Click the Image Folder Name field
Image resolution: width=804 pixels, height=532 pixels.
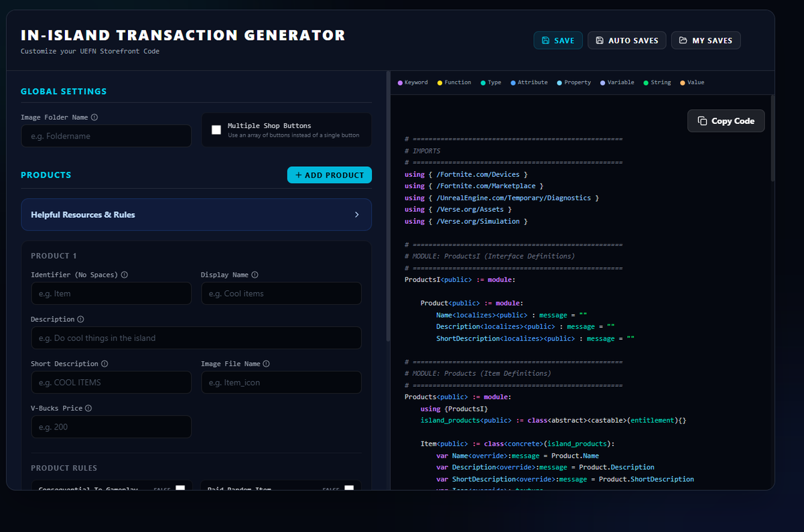pyautogui.click(x=106, y=136)
